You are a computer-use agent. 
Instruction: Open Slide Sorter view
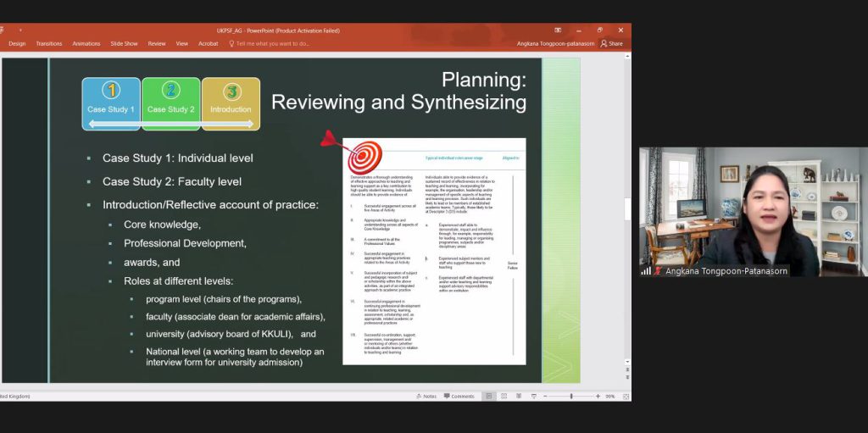click(x=503, y=396)
